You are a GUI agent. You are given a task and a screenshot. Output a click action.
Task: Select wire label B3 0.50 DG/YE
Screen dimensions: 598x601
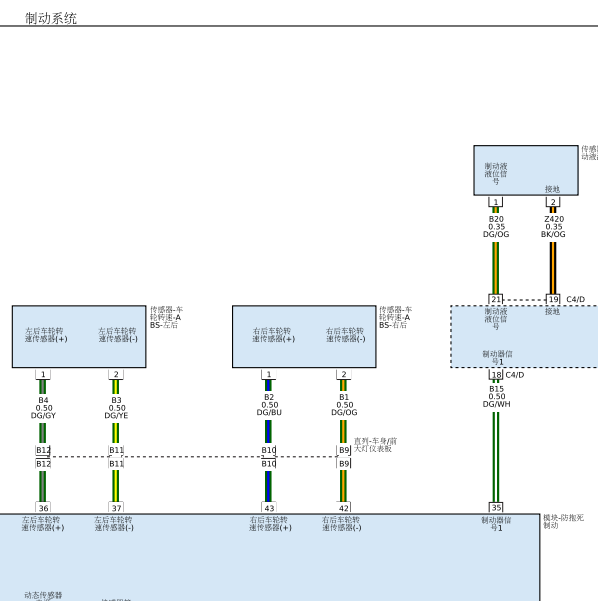point(117,408)
